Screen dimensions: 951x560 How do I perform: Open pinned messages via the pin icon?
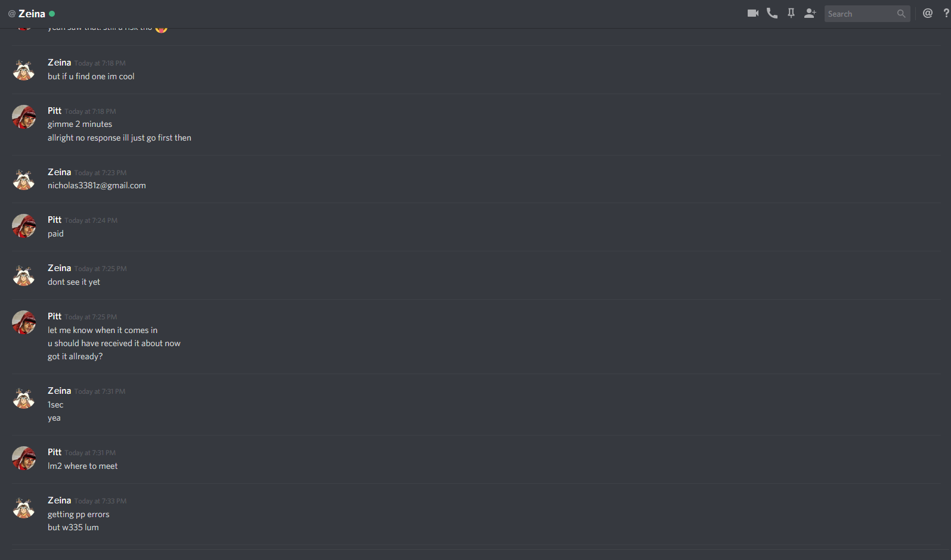click(x=791, y=13)
